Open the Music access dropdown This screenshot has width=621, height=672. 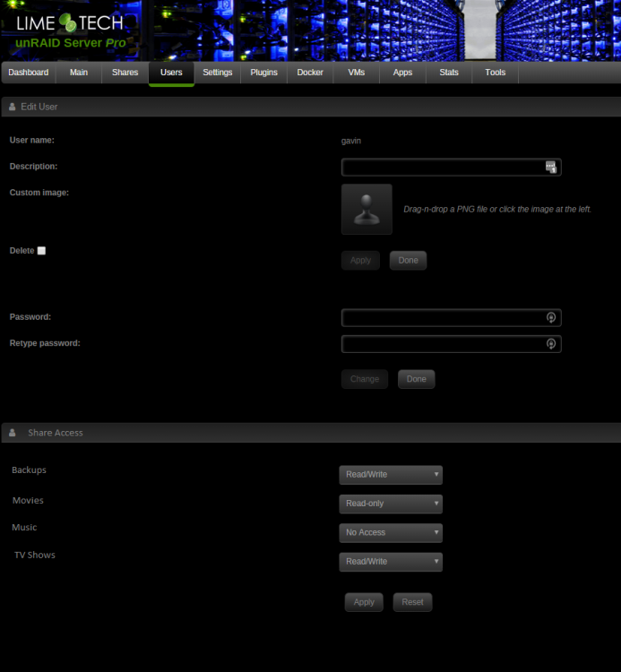[391, 533]
